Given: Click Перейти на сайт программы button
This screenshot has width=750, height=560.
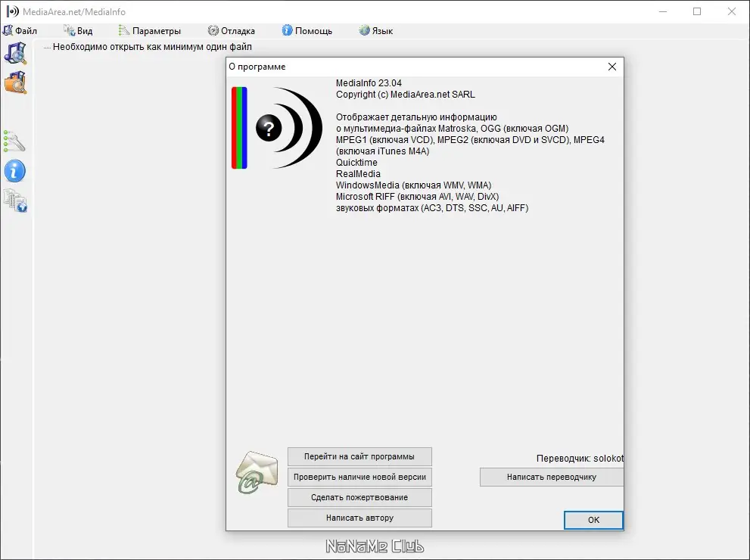Looking at the screenshot, I should tap(359, 457).
